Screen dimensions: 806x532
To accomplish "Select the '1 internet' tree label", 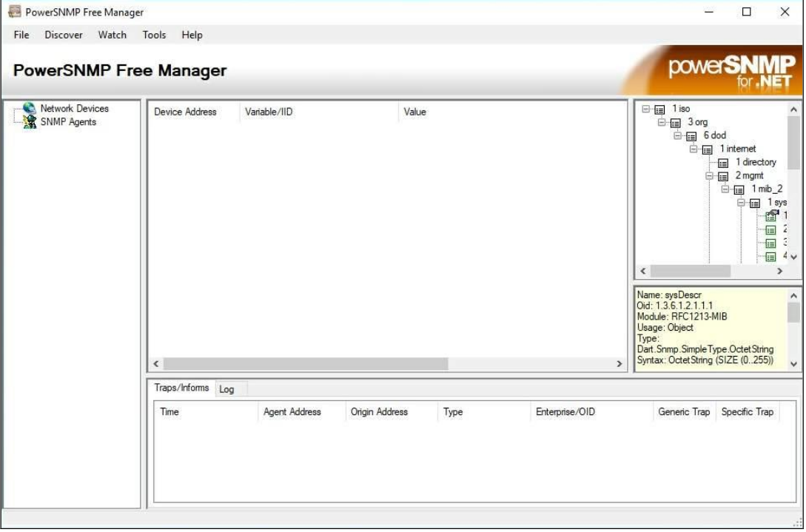I will tap(738, 149).
